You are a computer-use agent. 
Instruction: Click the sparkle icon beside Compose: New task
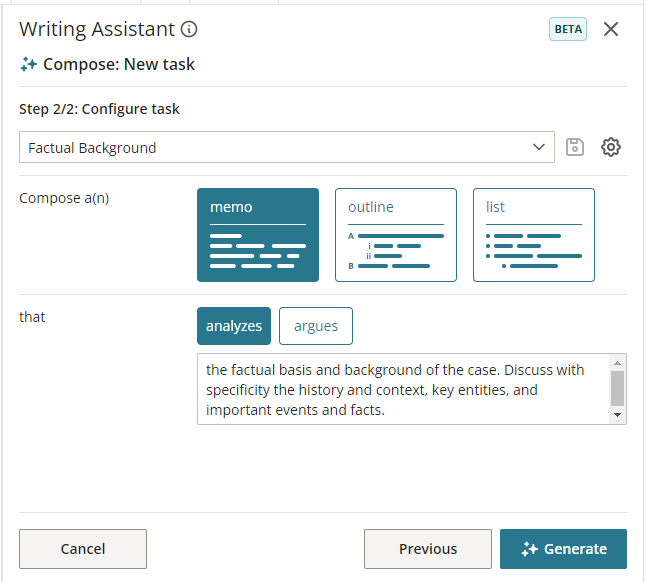click(x=28, y=64)
